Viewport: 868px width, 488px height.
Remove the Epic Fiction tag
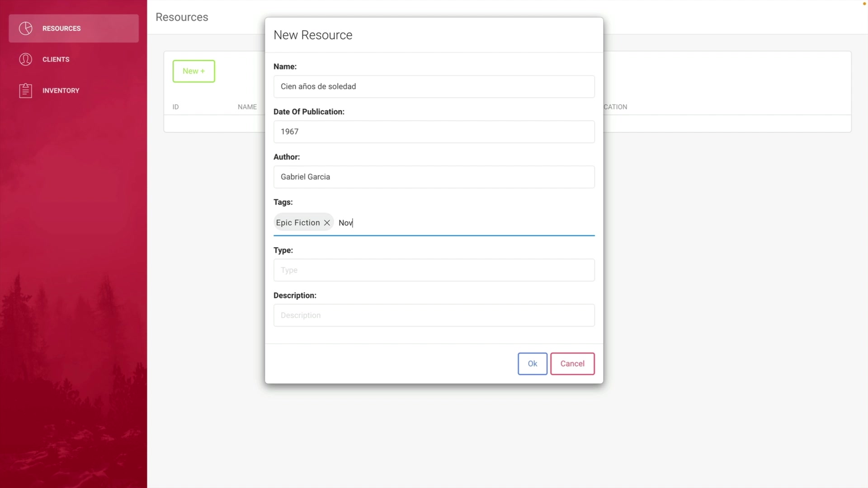(327, 223)
